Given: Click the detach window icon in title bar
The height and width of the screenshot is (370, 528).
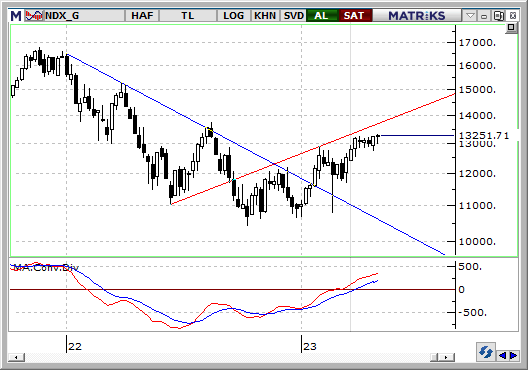Looking at the screenshot, I should (x=498, y=16).
